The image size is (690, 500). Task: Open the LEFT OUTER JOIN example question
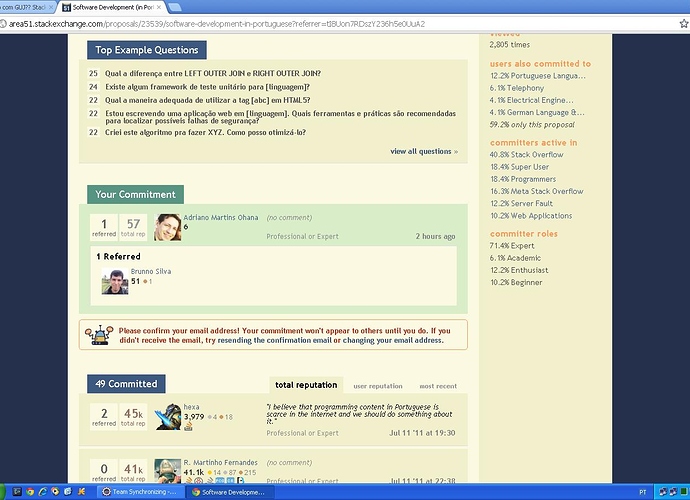pos(213,74)
